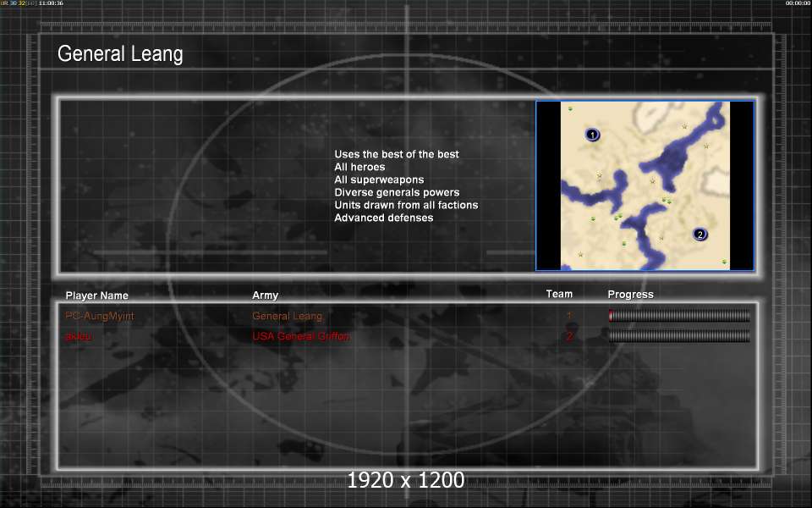Screen dimensions: 812x508
Task: Select player PC-AungMyint
Action: pyautogui.click(x=100, y=316)
